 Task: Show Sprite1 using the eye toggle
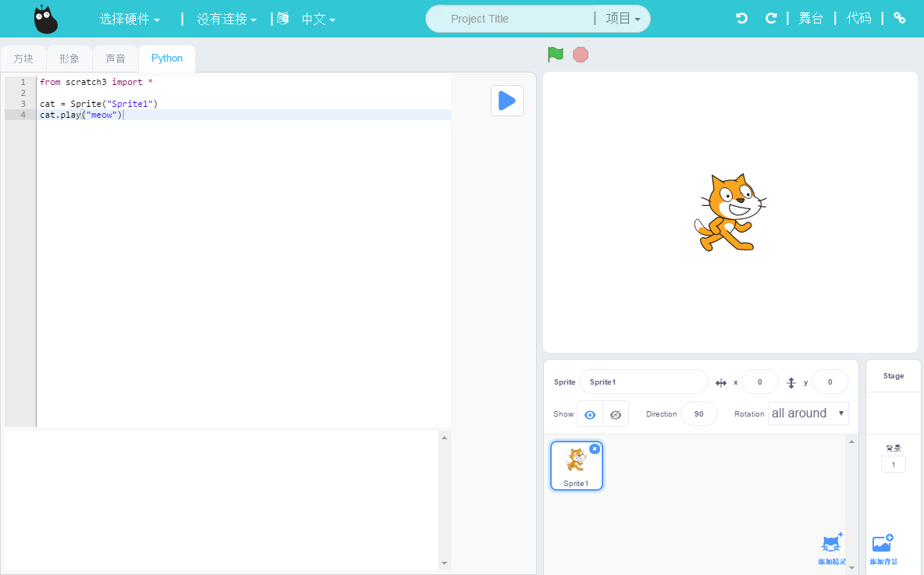tap(589, 414)
